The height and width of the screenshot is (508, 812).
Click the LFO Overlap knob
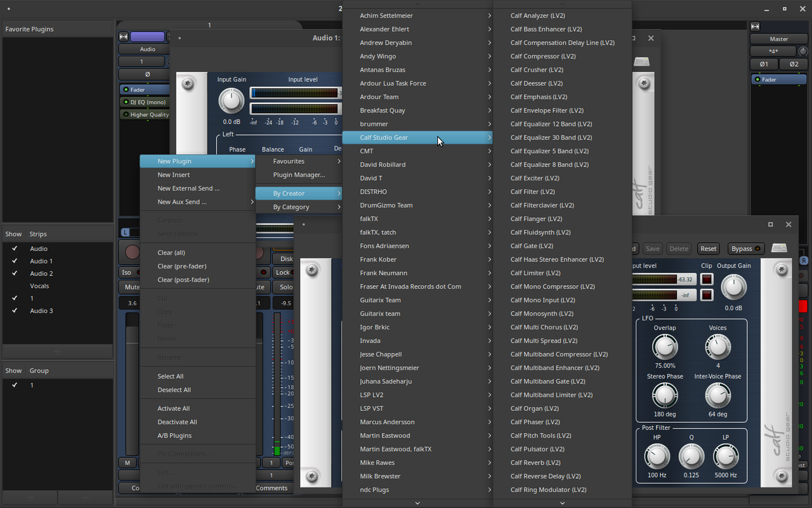[665, 347]
